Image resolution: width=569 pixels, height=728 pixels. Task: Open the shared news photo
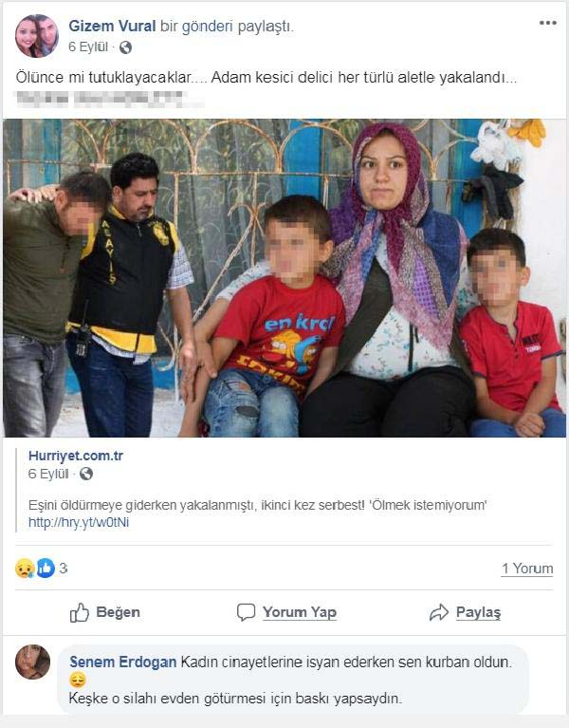(x=284, y=278)
